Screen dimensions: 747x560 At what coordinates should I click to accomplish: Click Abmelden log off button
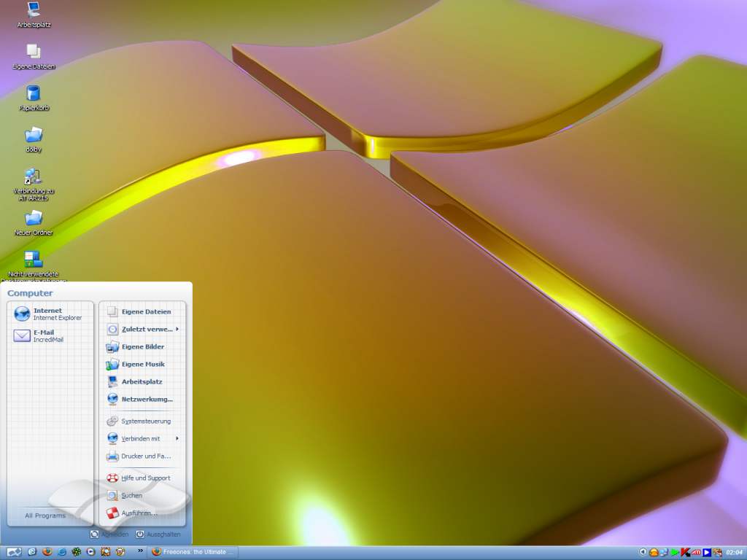click(109, 534)
